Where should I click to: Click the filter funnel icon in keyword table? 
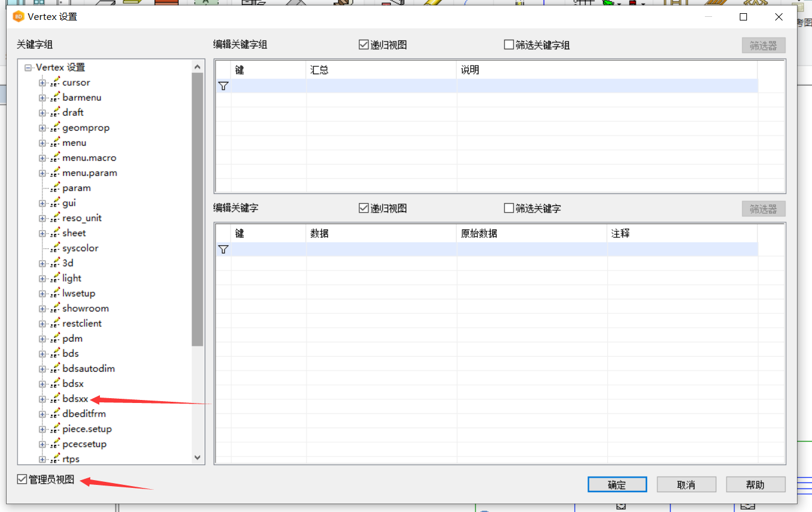(x=223, y=249)
